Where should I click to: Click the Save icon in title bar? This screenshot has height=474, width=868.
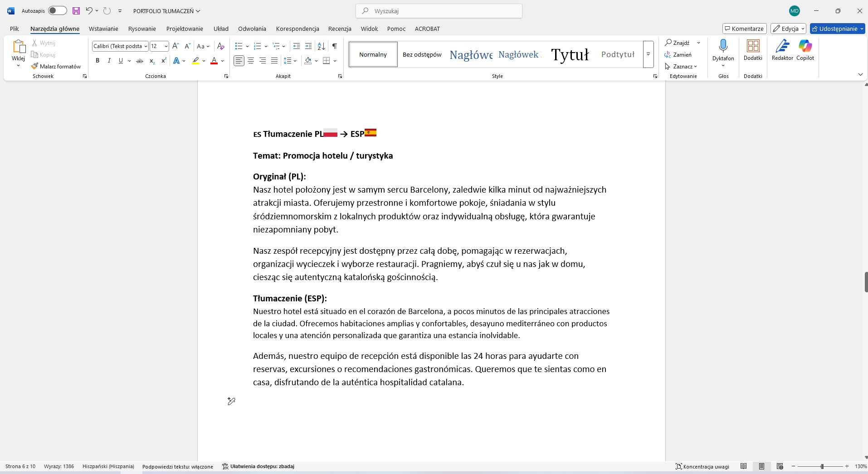[76, 11]
